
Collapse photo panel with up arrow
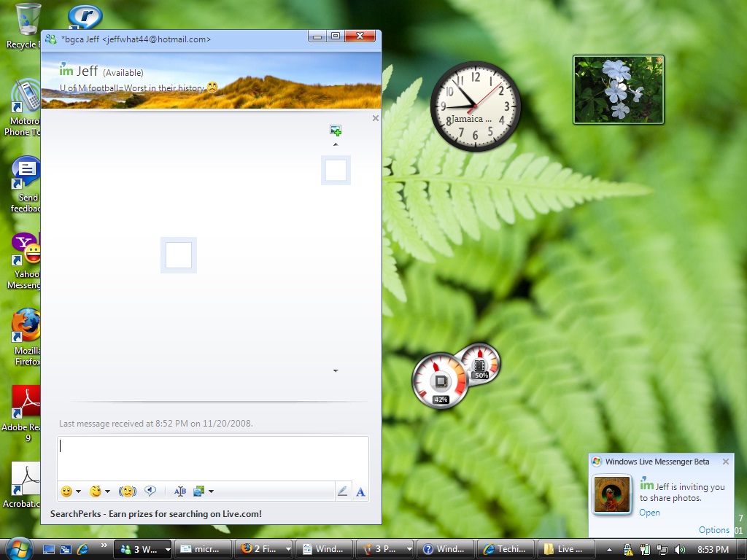(x=336, y=144)
